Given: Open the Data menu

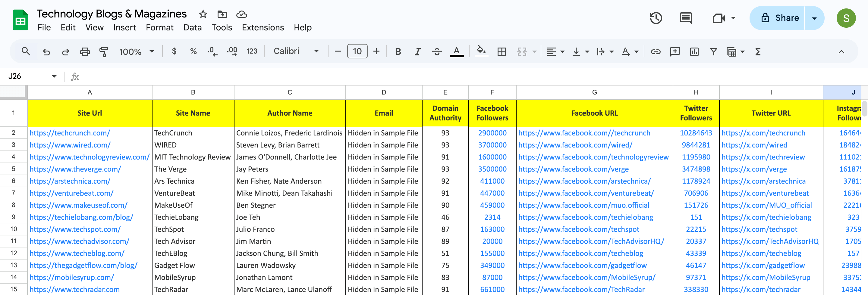Looking at the screenshot, I should (x=192, y=28).
